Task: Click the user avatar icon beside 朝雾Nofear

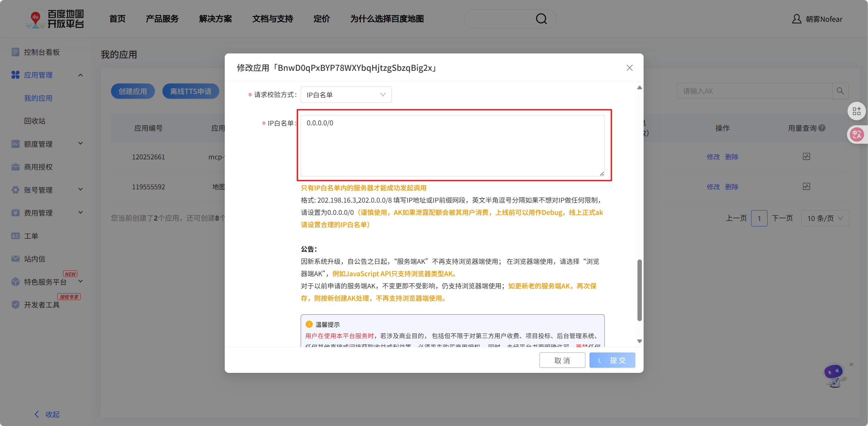Action: (x=796, y=19)
